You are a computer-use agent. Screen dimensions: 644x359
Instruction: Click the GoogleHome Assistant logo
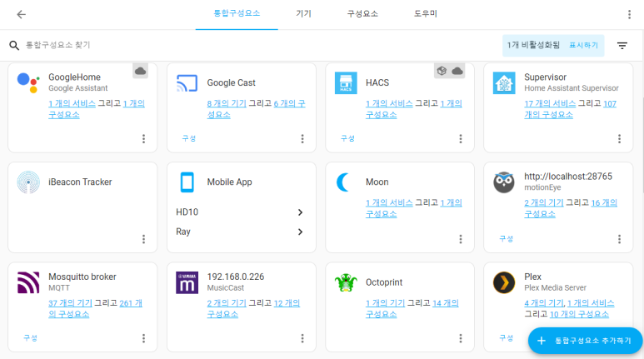[x=28, y=82]
